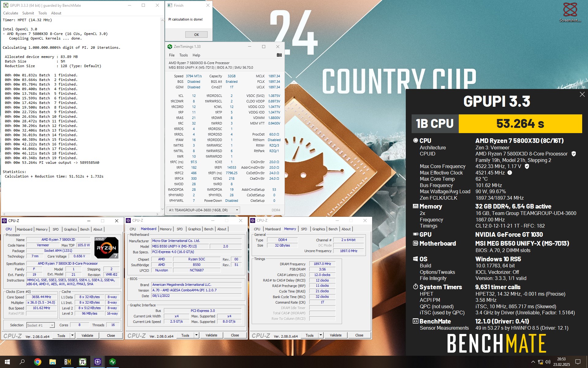Close the BenchMate result overlay
The height and width of the screenshot is (368, 588).
(582, 94)
